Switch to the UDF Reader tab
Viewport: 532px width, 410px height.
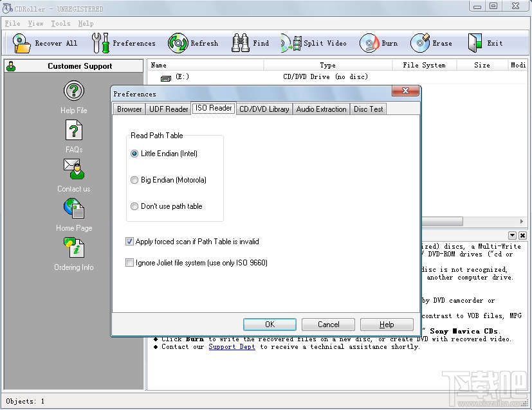169,109
